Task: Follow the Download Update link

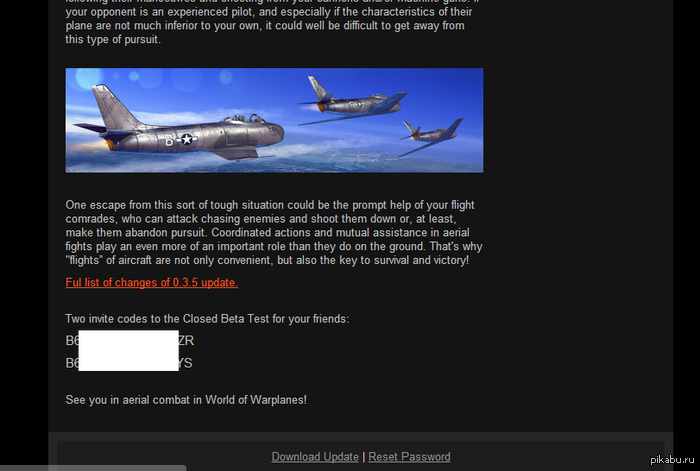Action: coord(315,457)
